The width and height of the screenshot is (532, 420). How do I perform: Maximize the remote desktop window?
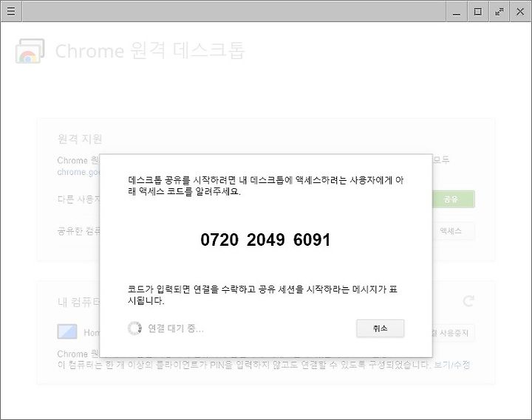pyautogui.click(x=478, y=12)
